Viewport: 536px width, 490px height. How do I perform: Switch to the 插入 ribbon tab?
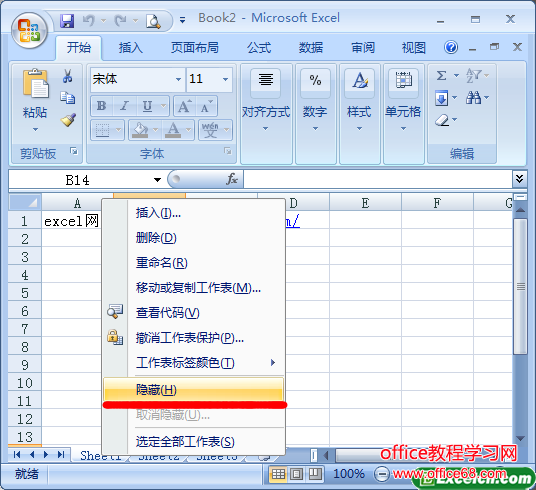pos(131,48)
